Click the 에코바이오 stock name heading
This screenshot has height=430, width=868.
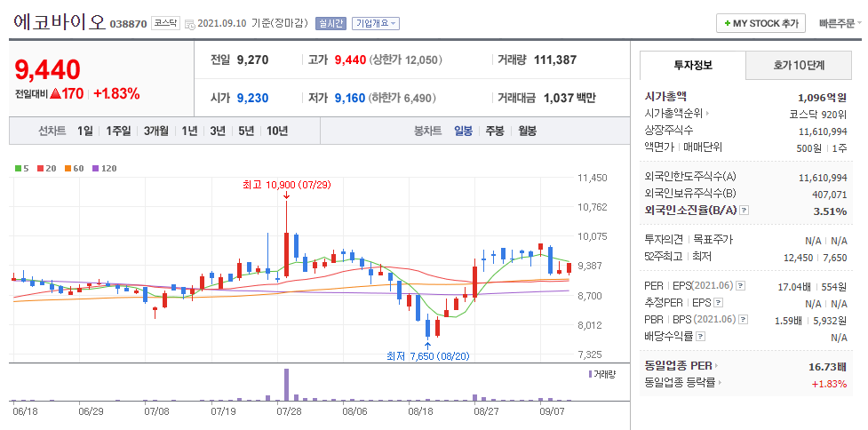(x=60, y=22)
